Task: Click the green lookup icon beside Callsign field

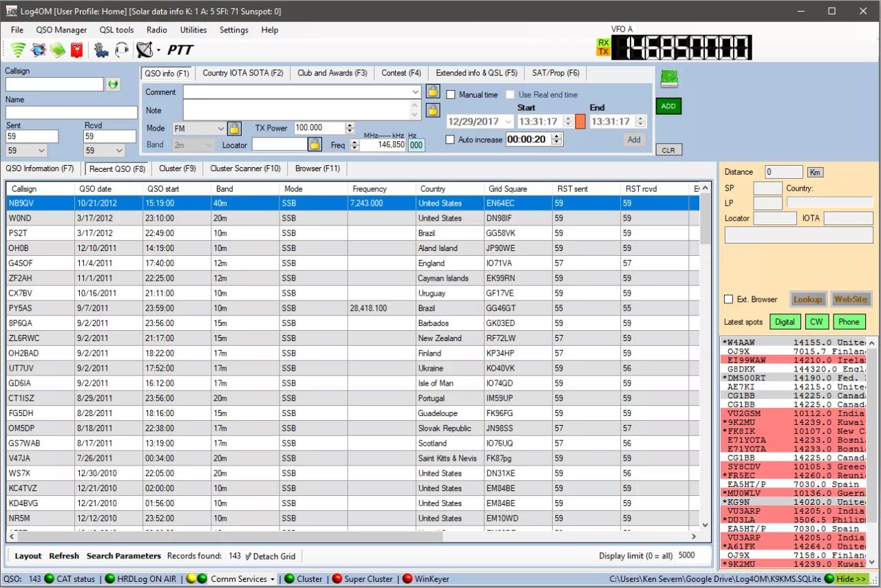Action: tap(113, 84)
